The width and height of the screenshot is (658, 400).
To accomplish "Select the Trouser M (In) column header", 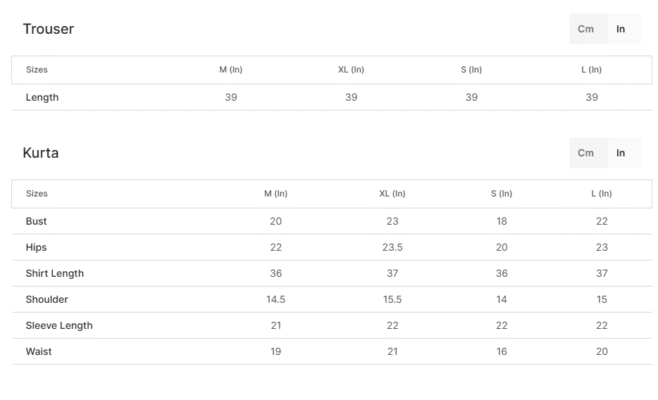I will (x=231, y=70).
